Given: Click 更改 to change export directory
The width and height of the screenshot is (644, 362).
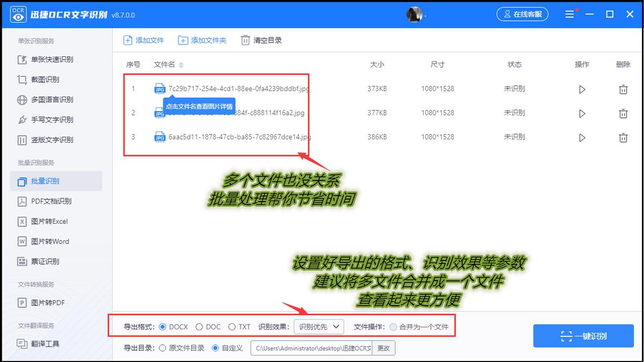Looking at the screenshot, I should (x=383, y=348).
